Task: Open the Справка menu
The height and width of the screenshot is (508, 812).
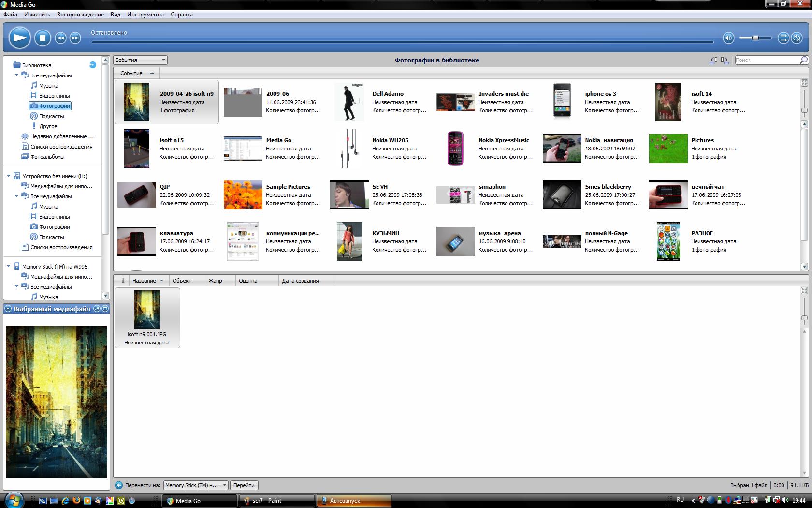Action: tap(182, 15)
